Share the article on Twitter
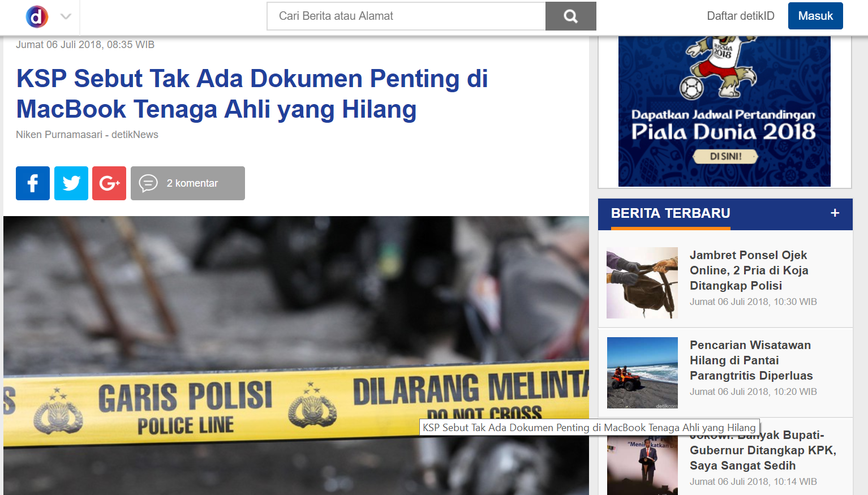868x495 pixels. [x=71, y=183]
